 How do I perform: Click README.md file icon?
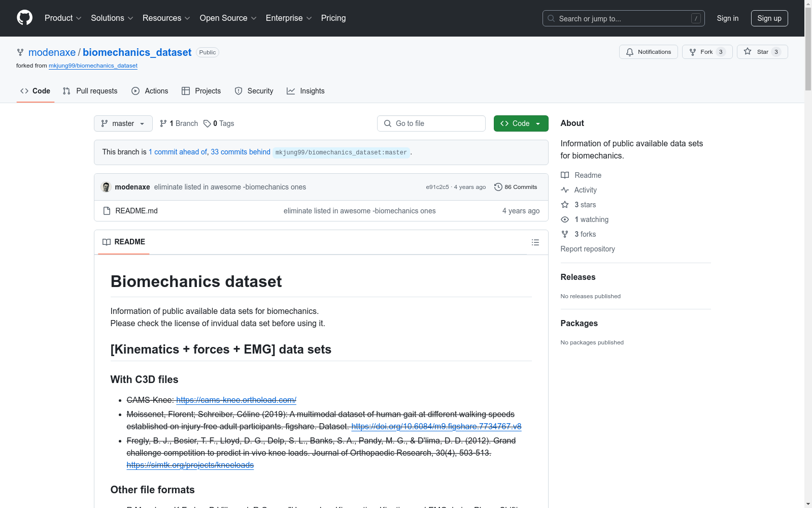click(107, 211)
